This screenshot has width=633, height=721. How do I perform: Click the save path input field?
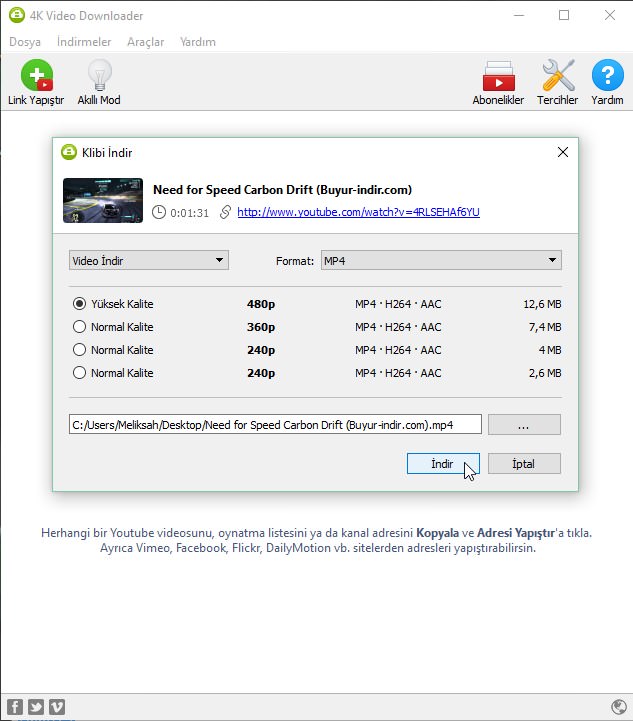click(275, 424)
